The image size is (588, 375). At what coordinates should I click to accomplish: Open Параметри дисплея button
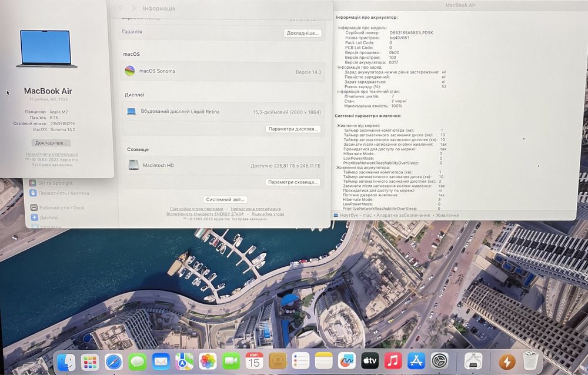293,129
